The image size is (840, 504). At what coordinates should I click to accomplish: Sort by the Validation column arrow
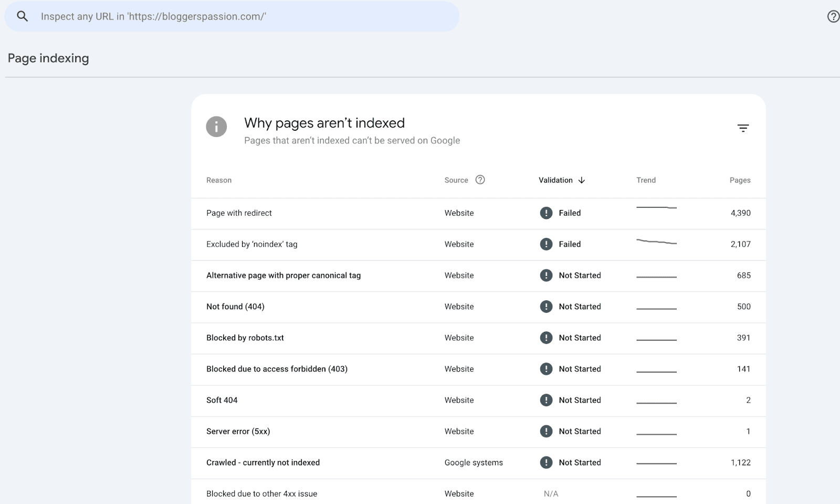[x=582, y=180]
